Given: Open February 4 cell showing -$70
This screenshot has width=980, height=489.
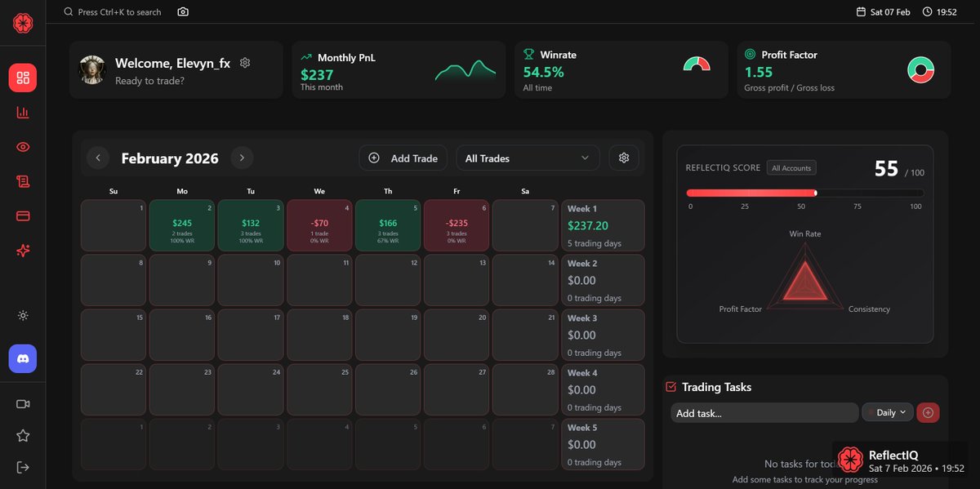Looking at the screenshot, I should pos(319,225).
